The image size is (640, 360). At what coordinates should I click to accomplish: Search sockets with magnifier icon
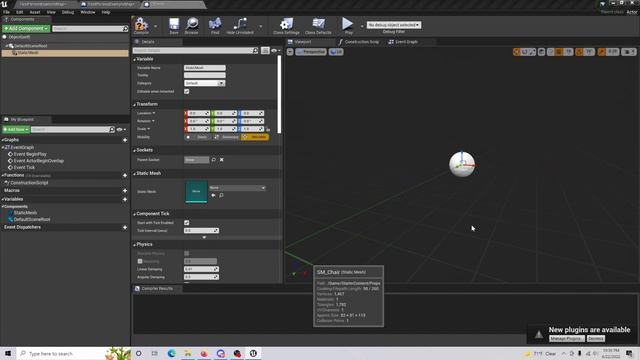pos(213,160)
